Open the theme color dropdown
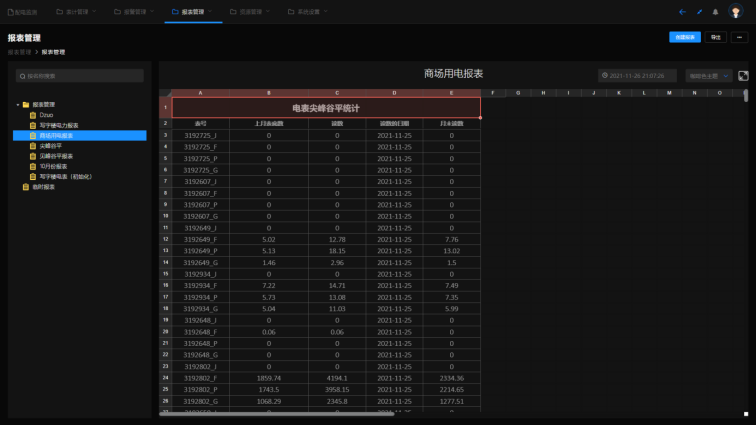The image size is (756, 425). click(x=709, y=76)
